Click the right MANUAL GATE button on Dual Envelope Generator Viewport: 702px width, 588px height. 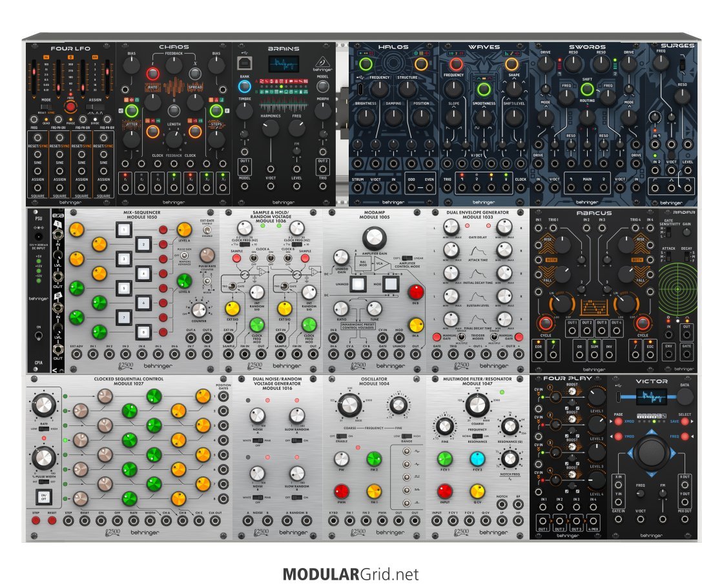(519, 337)
